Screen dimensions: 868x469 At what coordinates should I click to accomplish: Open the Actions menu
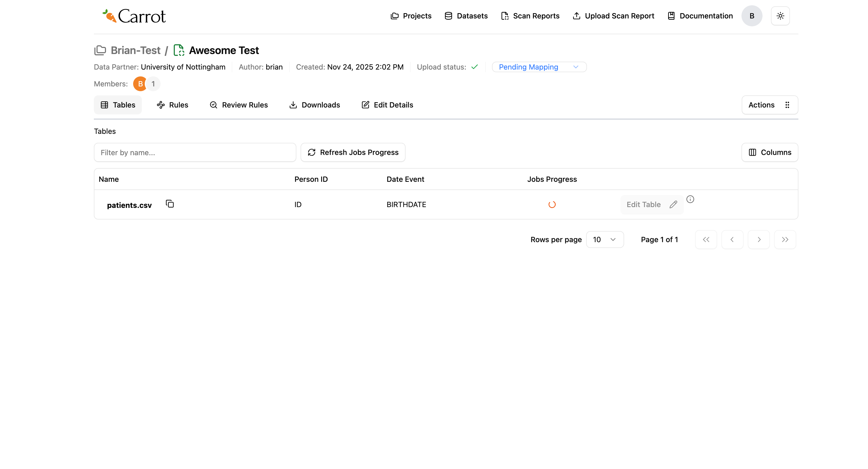point(769,105)
